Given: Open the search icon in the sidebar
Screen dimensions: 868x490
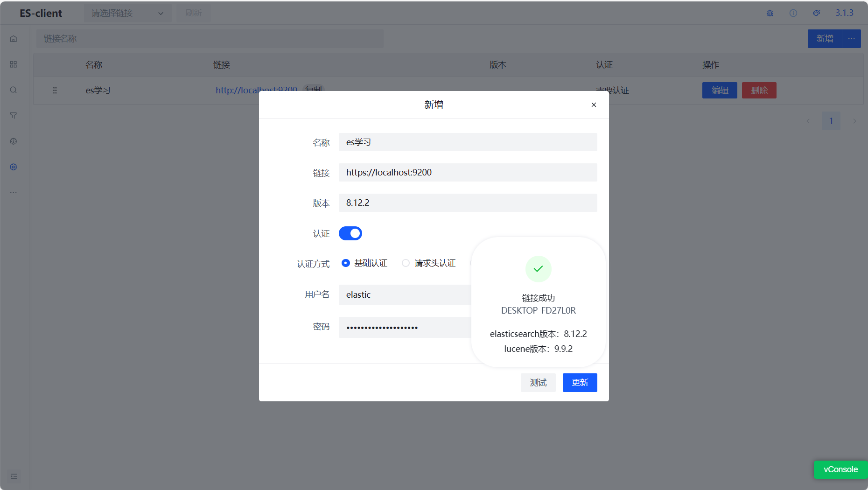Looking at the screenshot, I should tap(14, 90).
